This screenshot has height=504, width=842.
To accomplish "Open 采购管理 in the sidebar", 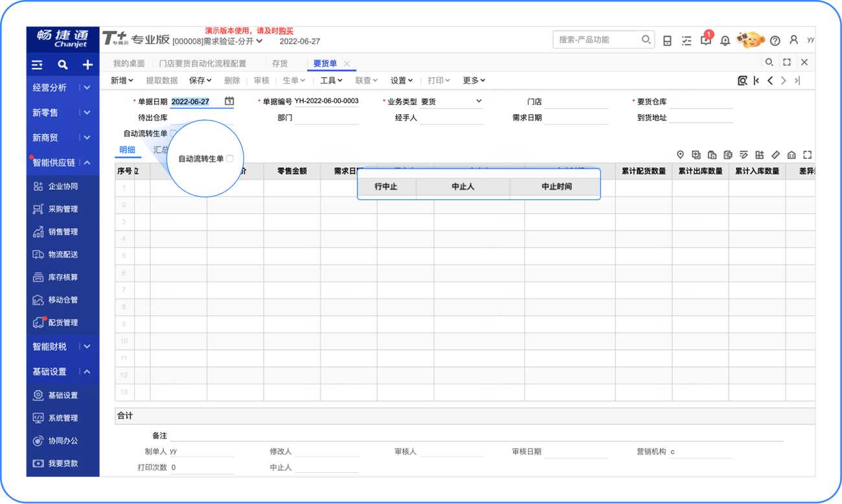I will (x=63, y=209).
